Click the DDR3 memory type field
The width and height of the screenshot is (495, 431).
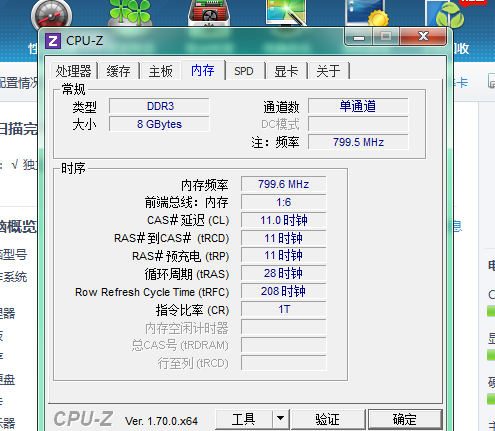point(159,106)
